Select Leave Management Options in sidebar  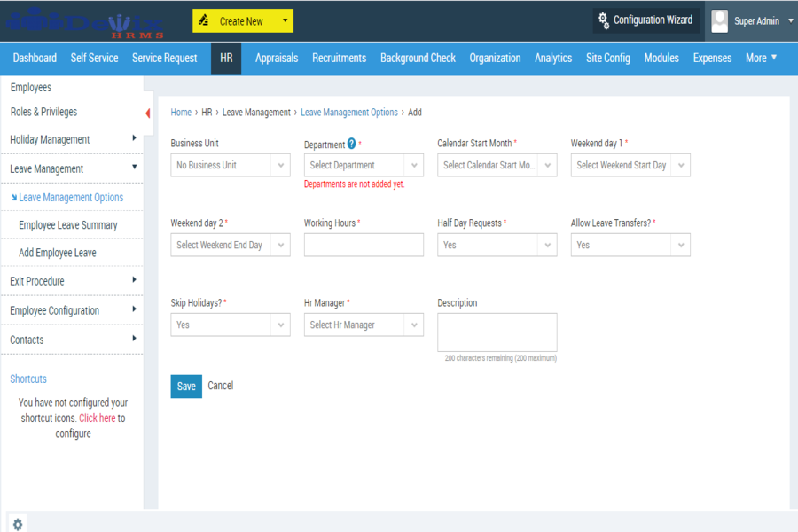pos(71,198)
